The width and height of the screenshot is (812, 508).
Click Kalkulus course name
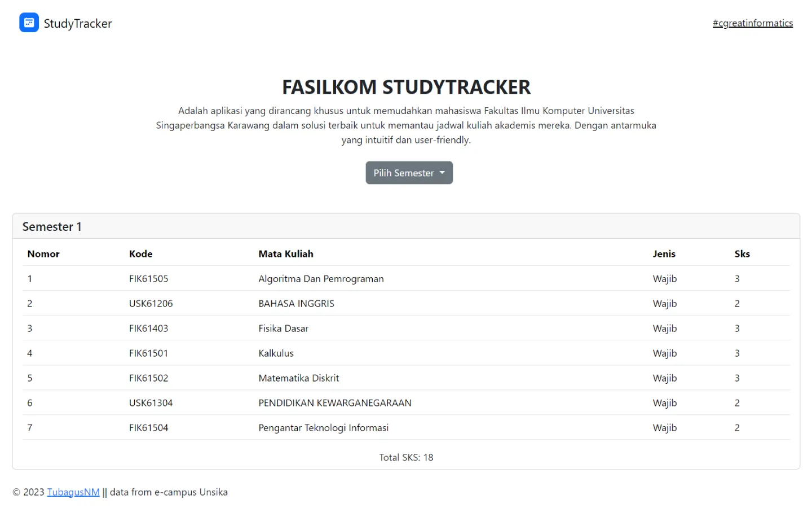(276, 353)
